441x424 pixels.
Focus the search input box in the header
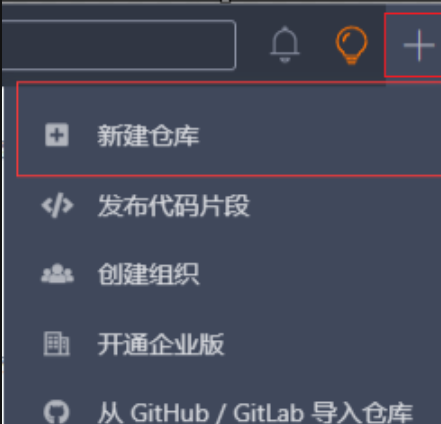pyautogui.click(x=119, y=45)
